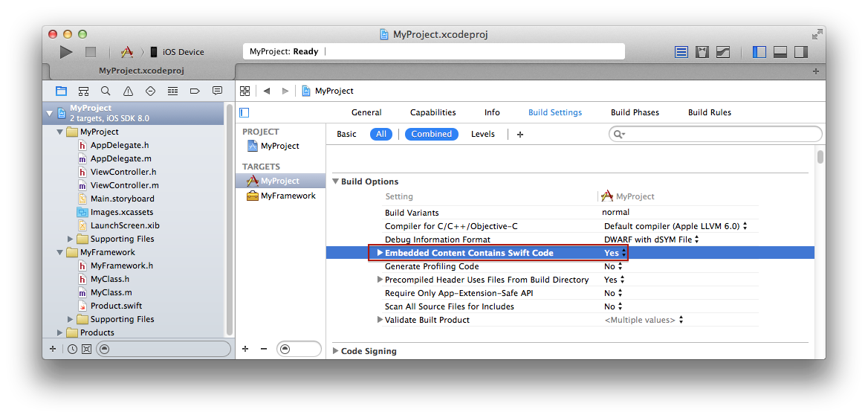Select MyProject under PROJECT
Image resolution: width=868 pixels, height=418 pixels.
(x=281, y=146)
